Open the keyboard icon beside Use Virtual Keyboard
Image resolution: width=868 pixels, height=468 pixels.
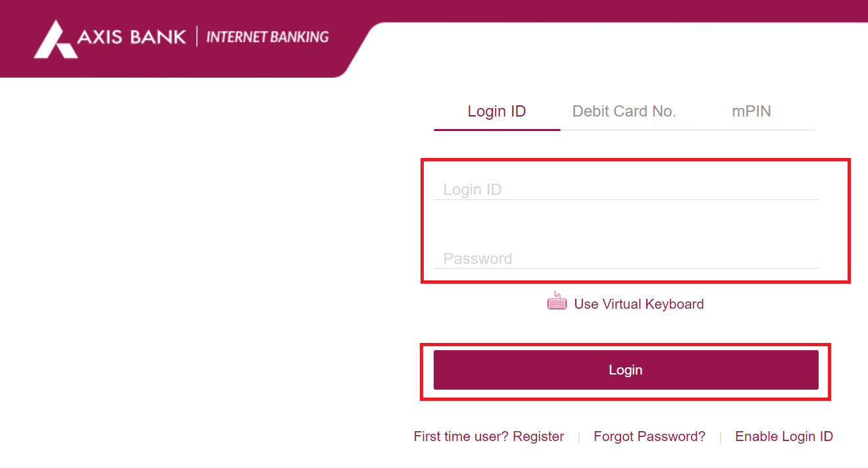[x=556, y=301]
